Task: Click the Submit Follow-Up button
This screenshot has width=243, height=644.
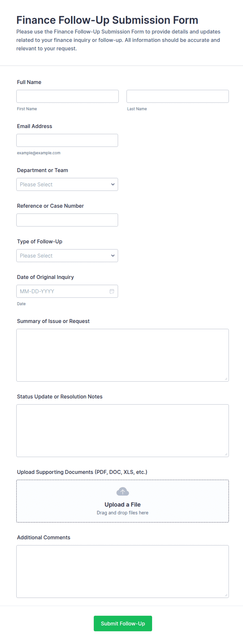Action: coord(123,623)
